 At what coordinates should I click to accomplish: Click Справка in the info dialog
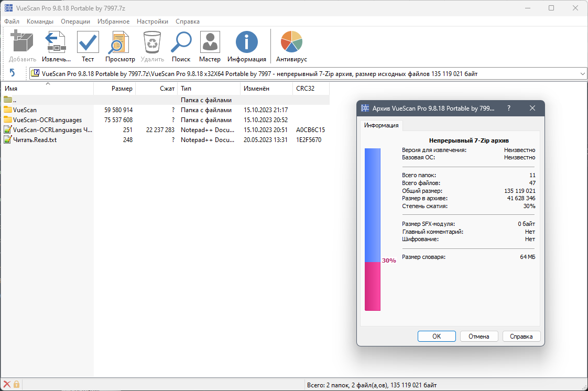point(521,336)
